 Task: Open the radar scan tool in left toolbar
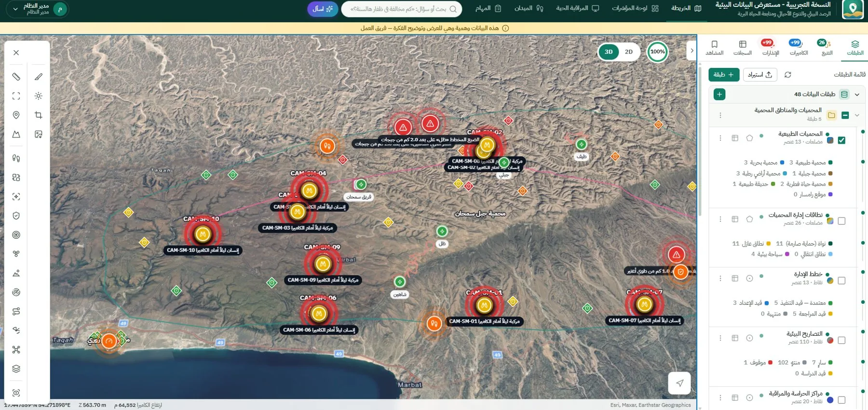point(16,292)
